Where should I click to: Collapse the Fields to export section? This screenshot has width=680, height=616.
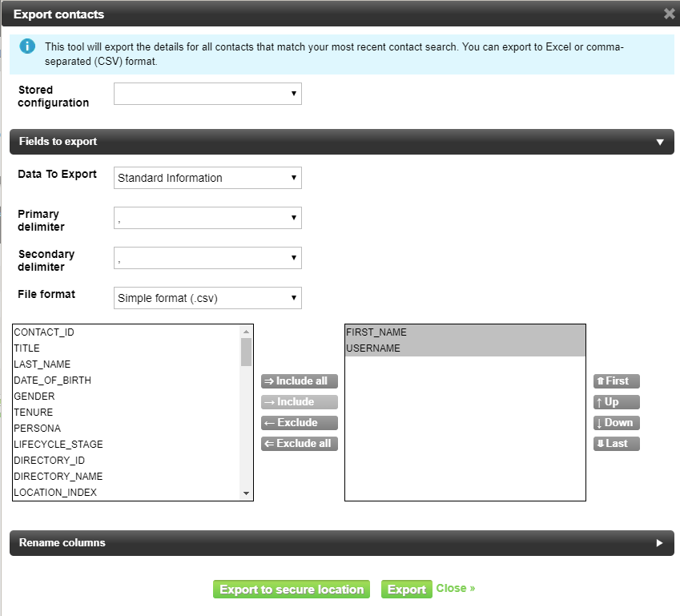[660, 142]
